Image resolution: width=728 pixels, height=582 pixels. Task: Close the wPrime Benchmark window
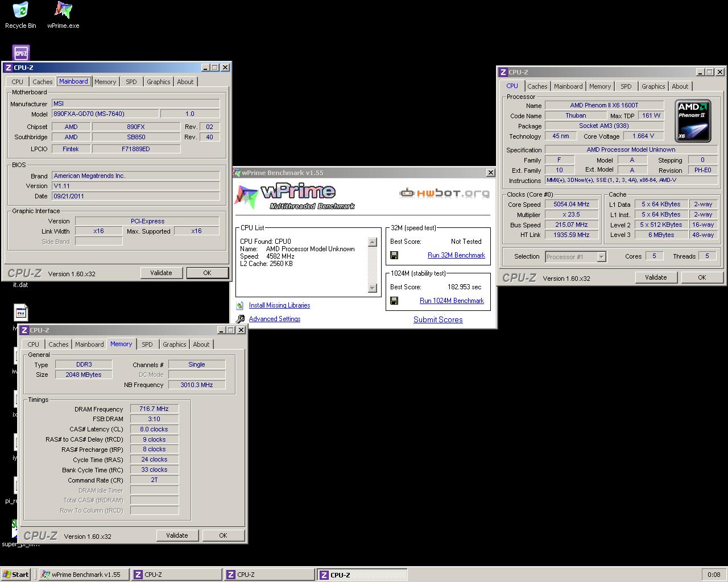pyautogui.click(x=490, y=172)
